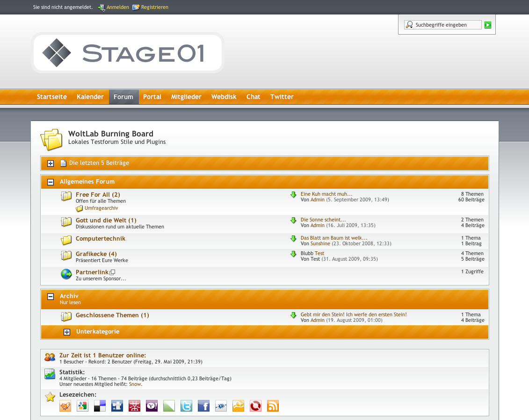Open the Computertechnik forum link
The height and width of the screenshot is (420, 529).
click(x=100, y=239)
